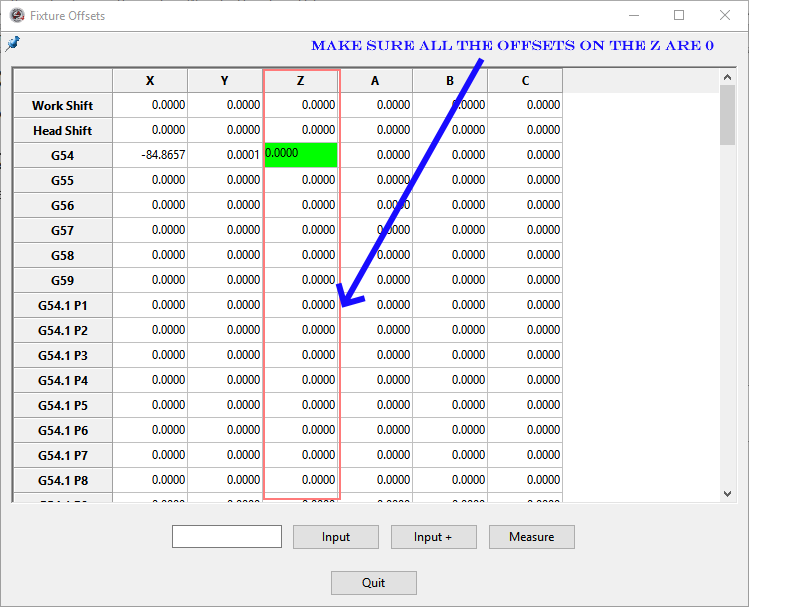
Task: Click the X column header
Action: point(150,81)
